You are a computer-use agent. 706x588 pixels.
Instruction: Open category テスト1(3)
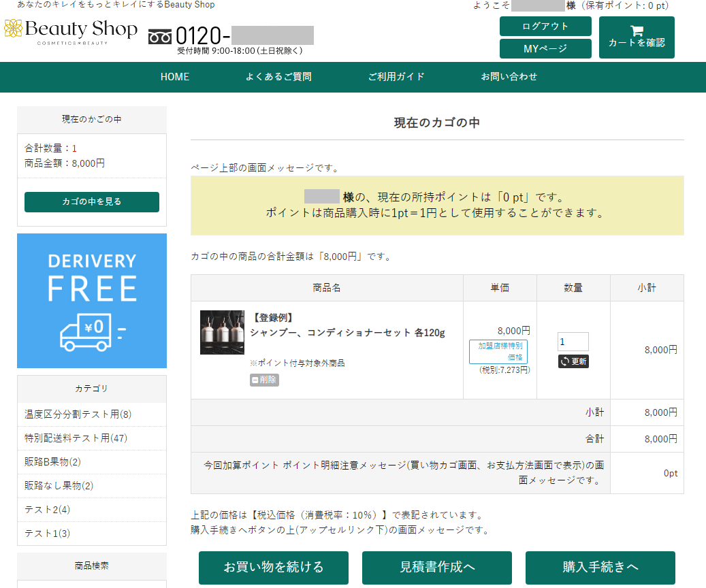(47, 534)
